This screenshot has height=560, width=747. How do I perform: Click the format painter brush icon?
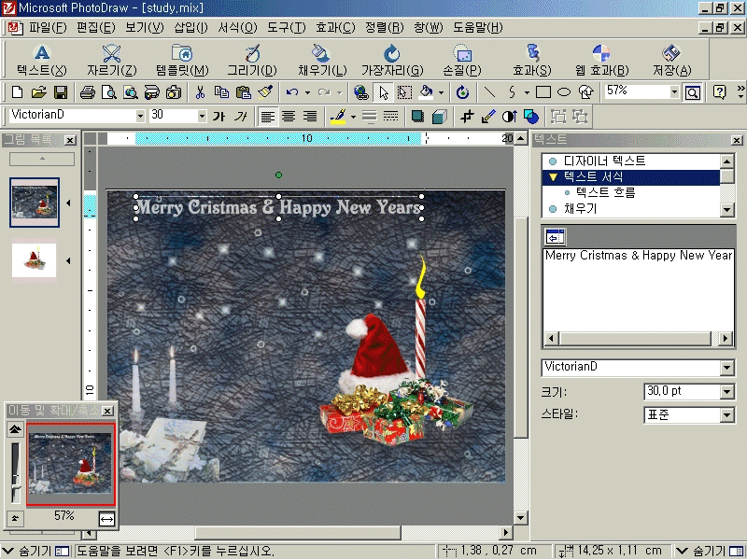tap(265, 91)
